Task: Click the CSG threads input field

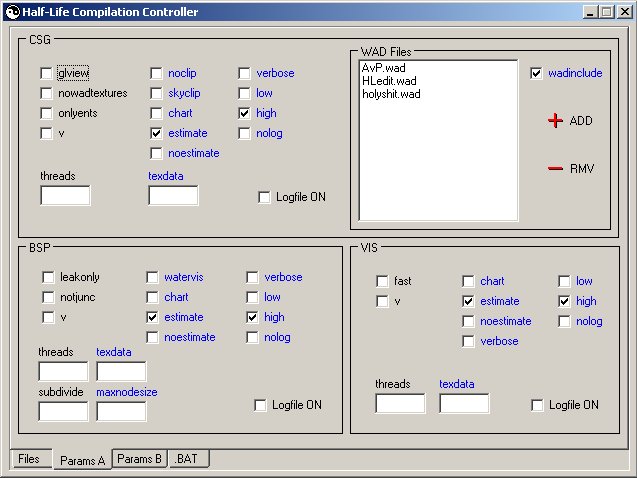Action: tap(65, 195)
